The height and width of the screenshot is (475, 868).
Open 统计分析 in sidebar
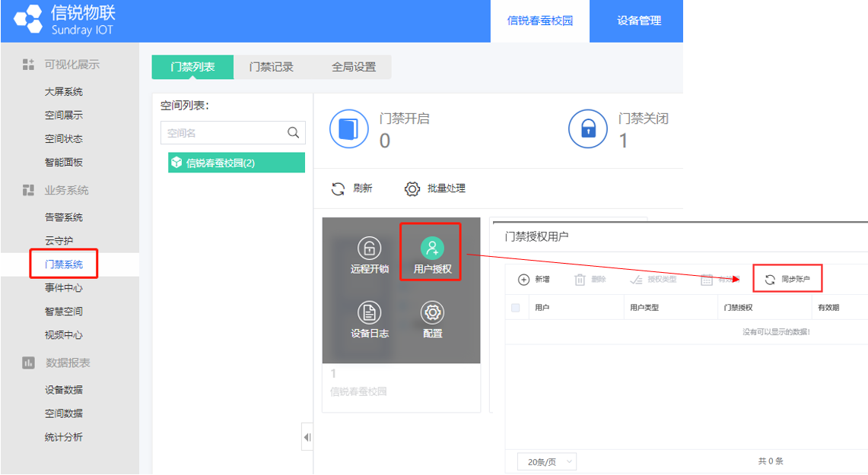pos(64,437)
